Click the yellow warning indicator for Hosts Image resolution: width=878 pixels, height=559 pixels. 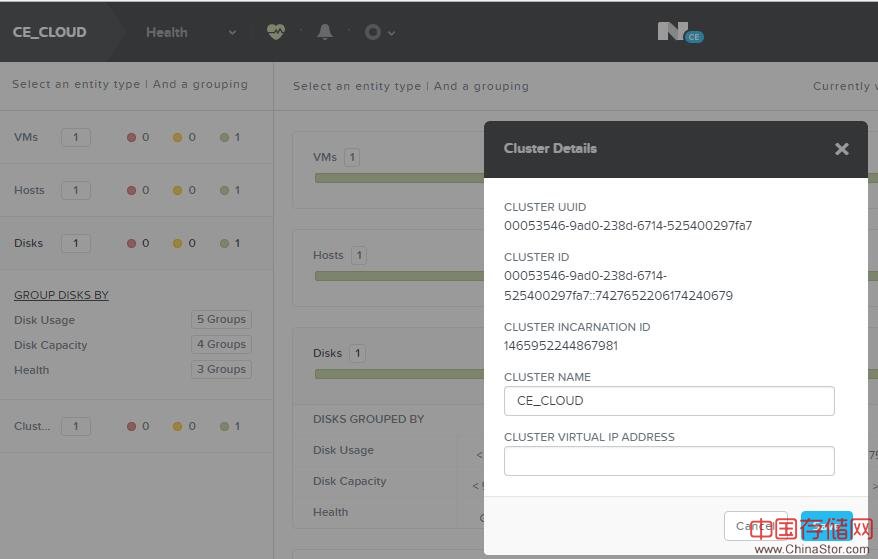pos(178,190)
